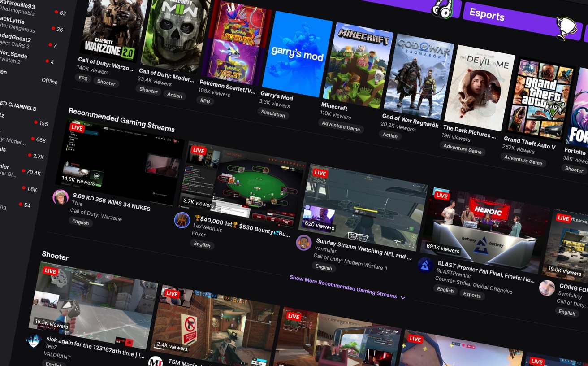The width and height of the screenshot is (588, 366).
Task: Select English tag under vonmiller stream
Action: pyautogui.click(x=324, y=267)
